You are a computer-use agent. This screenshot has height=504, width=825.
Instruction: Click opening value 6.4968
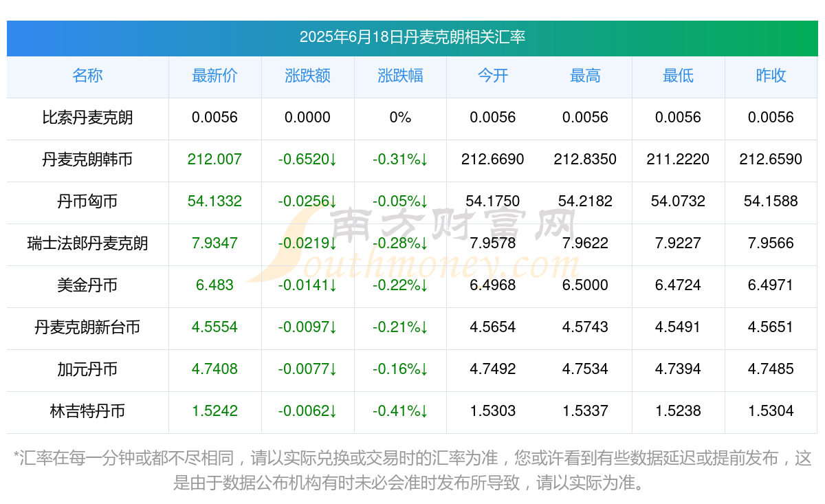(493, 285)
